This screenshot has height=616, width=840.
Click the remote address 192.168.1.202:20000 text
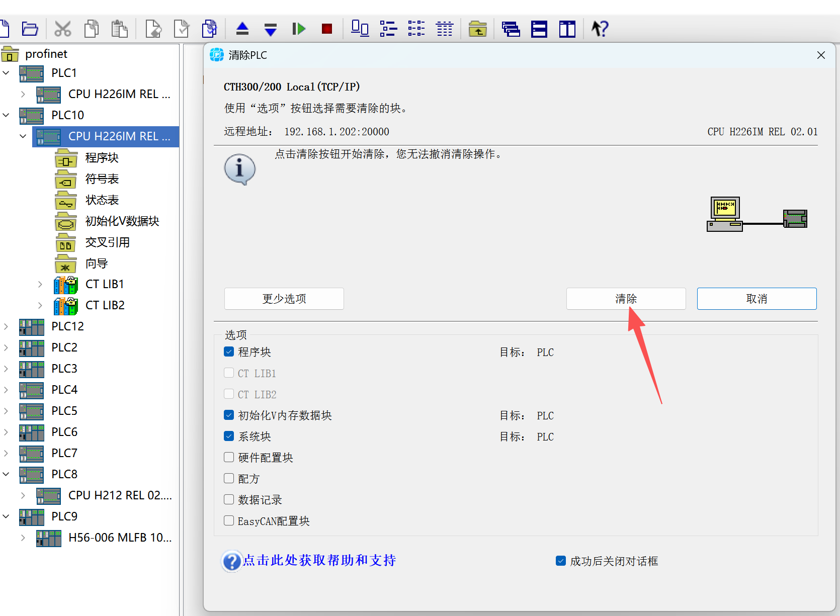click(x=337, y=132)
